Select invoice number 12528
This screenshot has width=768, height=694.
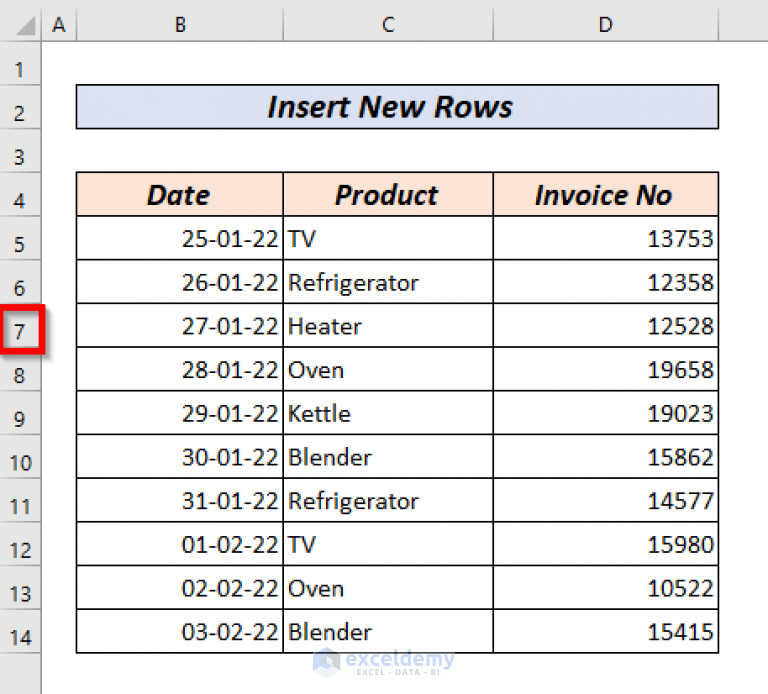click(606, 326)
